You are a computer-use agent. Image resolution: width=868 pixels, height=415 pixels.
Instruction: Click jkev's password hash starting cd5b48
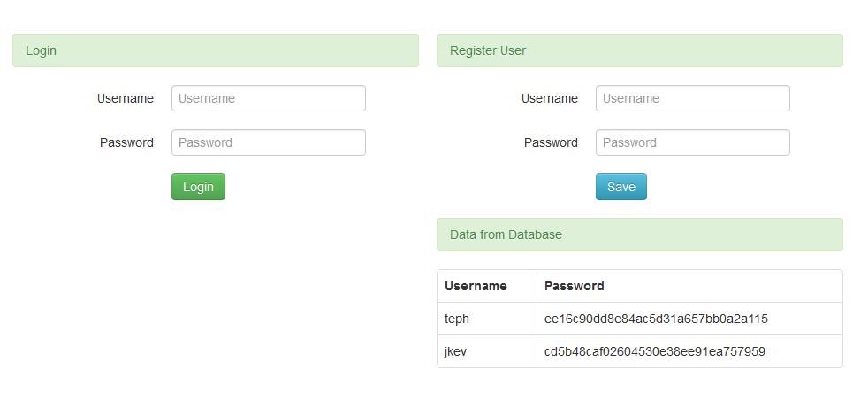pos(655,351)
